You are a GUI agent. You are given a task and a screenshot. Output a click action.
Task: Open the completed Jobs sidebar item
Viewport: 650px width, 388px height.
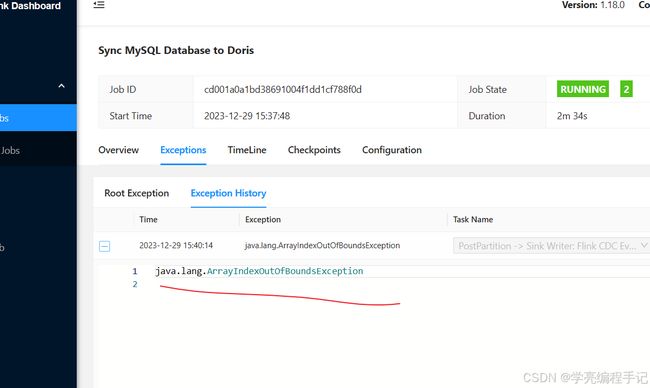pyautogui.click(x=38, y=150)
